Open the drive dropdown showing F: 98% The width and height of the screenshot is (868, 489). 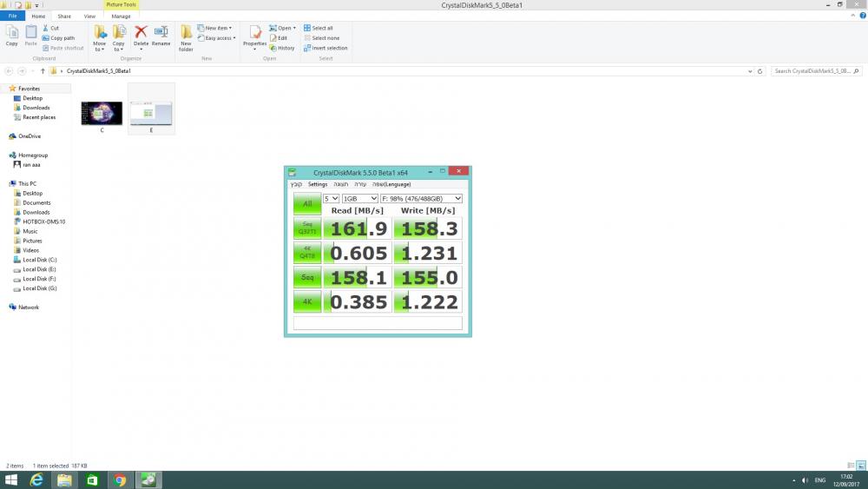pos(421,198)
